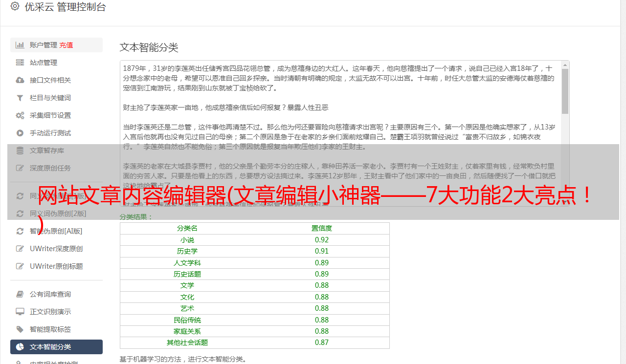Open 公有词库查询 page
This screenshot has width=626, height=364.
point(56,294)
